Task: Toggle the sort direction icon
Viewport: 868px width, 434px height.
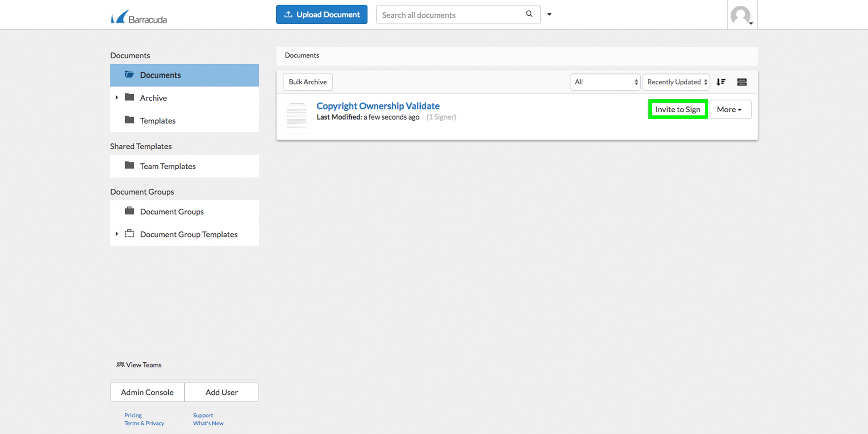Action: 721,82
